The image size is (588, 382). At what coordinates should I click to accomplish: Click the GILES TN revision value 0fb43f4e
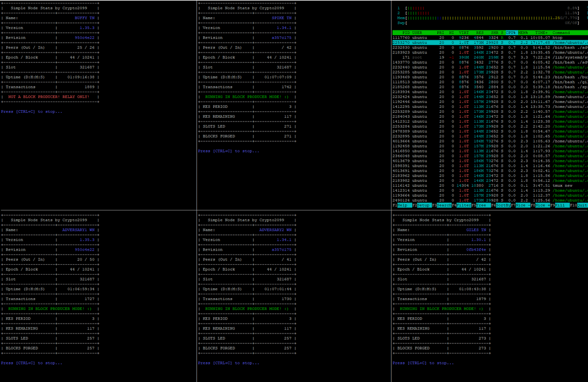coord(477,250)
